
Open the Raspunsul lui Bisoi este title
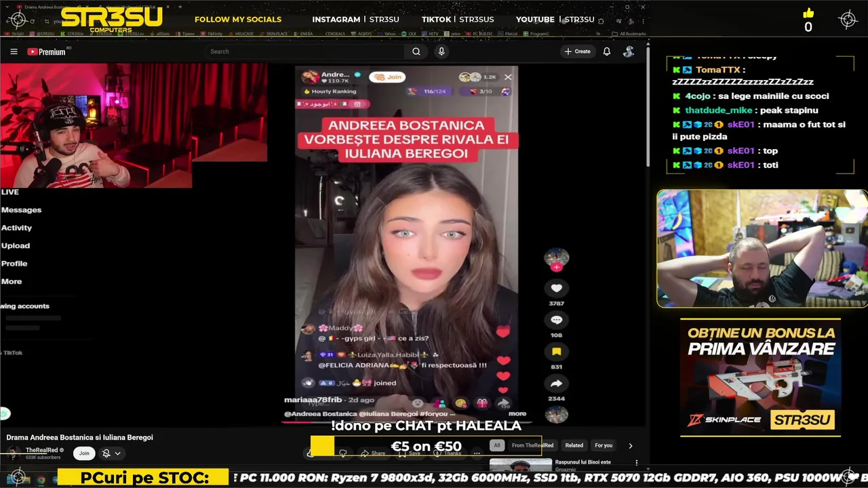coord(583,462)
